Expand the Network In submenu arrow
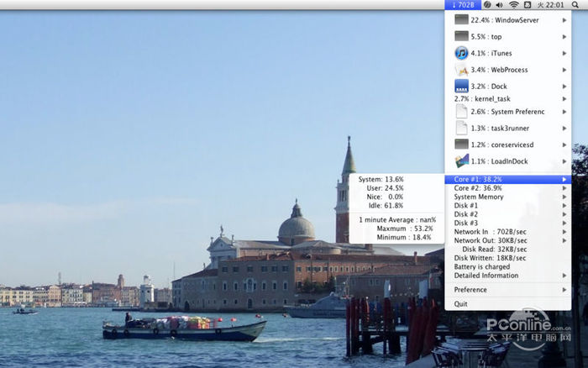Viewport: 588px width, 368px height. coord(564,232)
